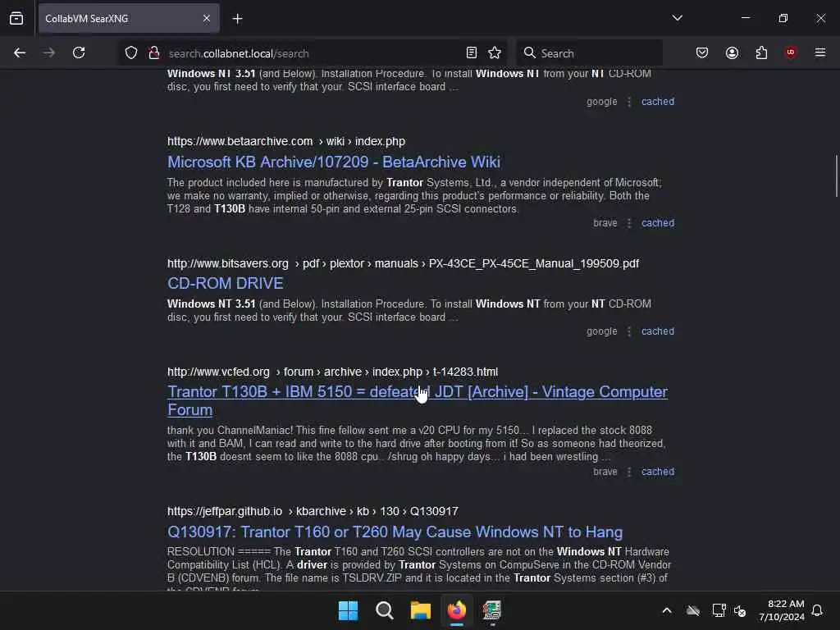Click the magnifier in Firefox search box

click(529, 52)
